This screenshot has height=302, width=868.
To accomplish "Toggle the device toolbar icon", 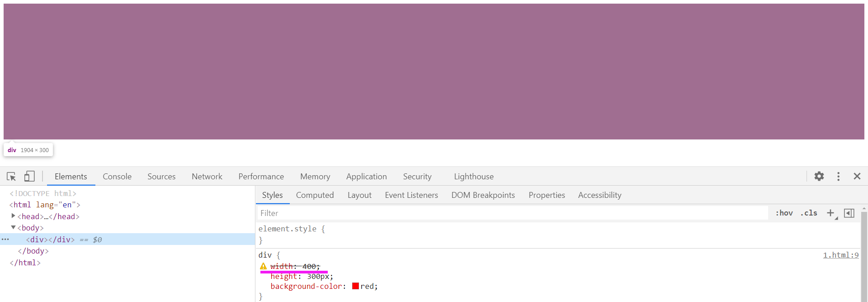I will [x=29, y=176].
